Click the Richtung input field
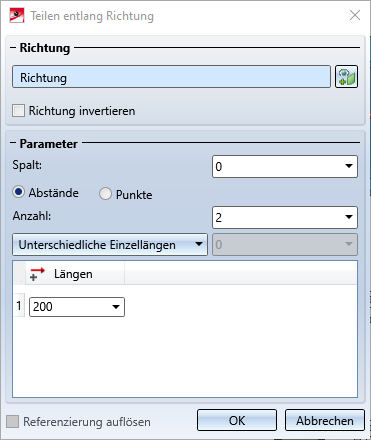 171,77
